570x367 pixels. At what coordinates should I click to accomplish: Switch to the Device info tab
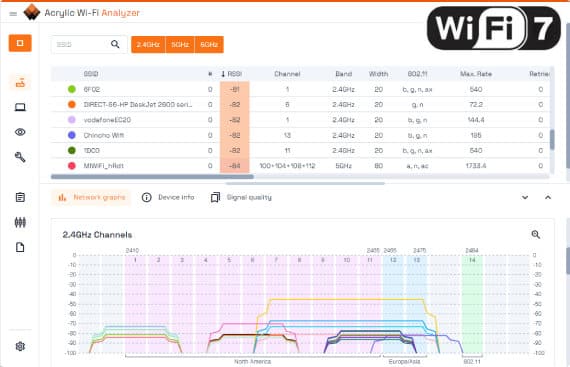(168, 197)
